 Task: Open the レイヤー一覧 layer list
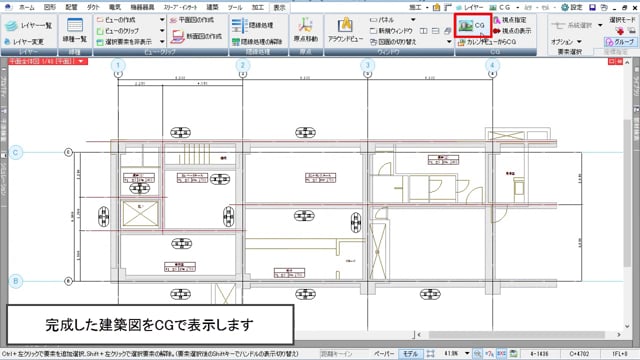pyautogui.click(x=29, y=25)
